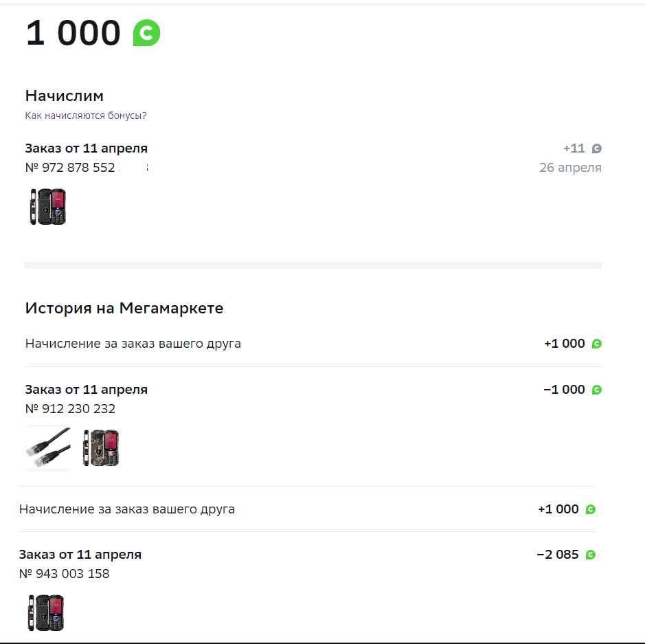Click green bonus icon beside second +1 000
The height and width of the screenshot is (644, 645).
coord(590,509)
